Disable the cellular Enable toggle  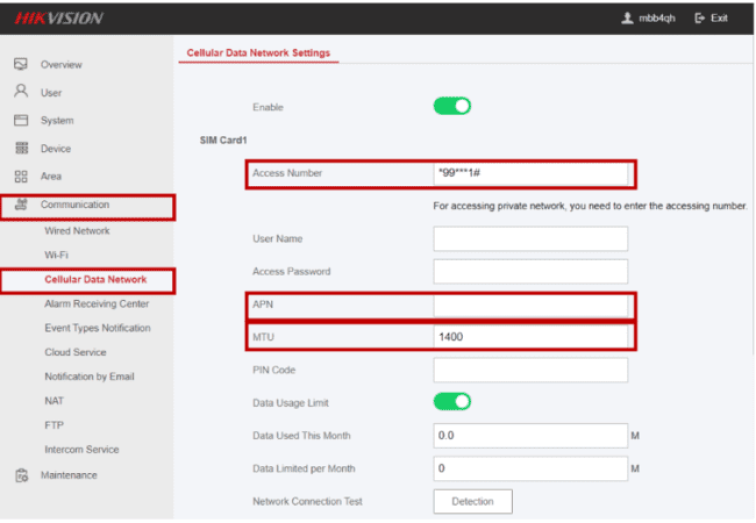(452, 106)
